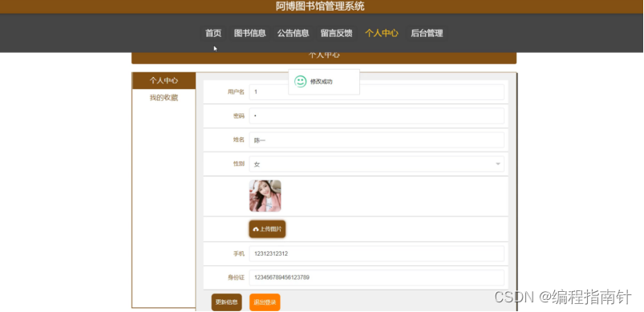Expand the 性别 dropdown
The height and width of the screenshot is (312, 644).
click(x=376, y=164)
